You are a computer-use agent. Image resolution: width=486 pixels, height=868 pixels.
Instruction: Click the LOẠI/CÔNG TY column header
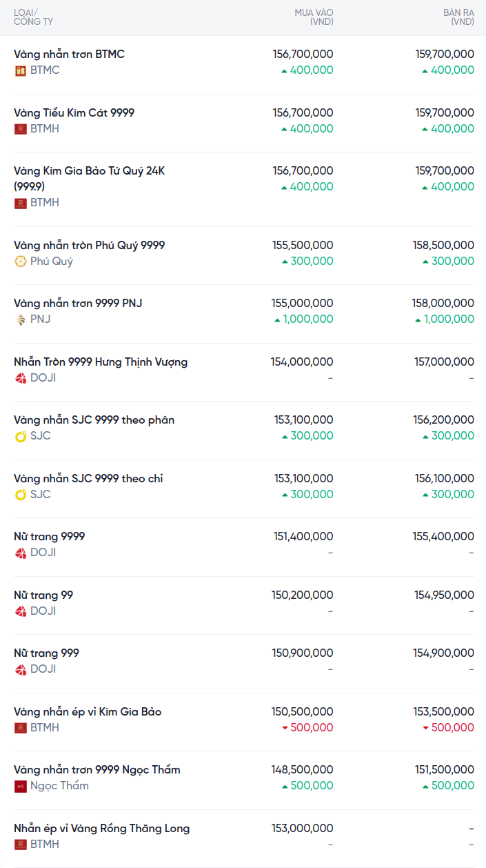pyautogui.click(x=33, y=17)
